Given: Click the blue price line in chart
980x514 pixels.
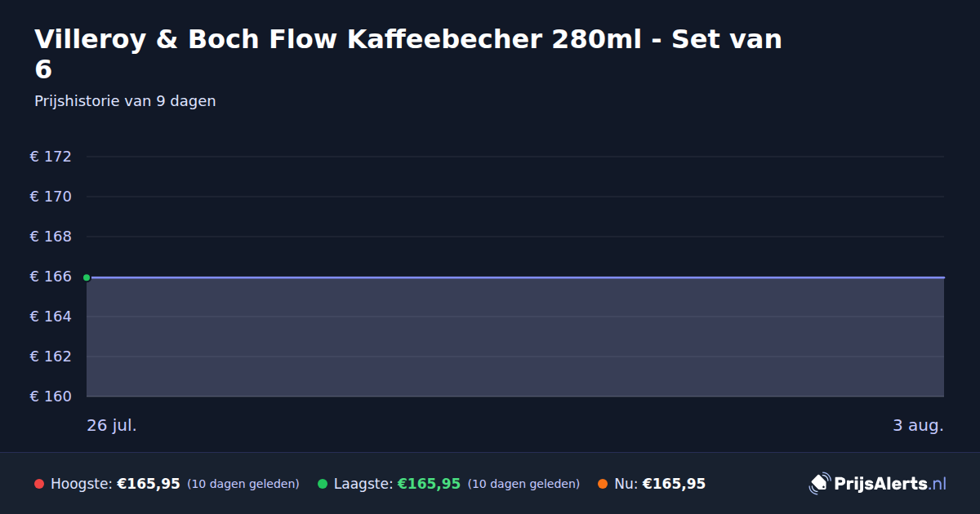Looking at the screenshot, I should 515,277.
